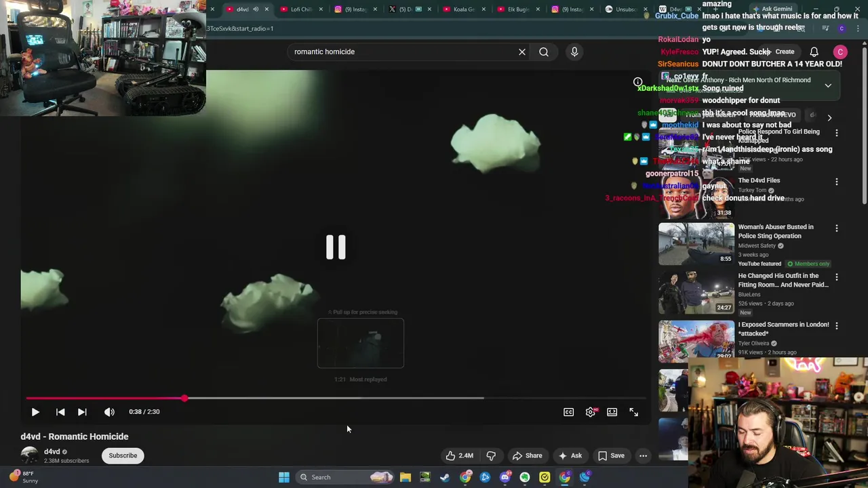868x488 pixels.
Task: Play the video with the play button
Action: 35,411
